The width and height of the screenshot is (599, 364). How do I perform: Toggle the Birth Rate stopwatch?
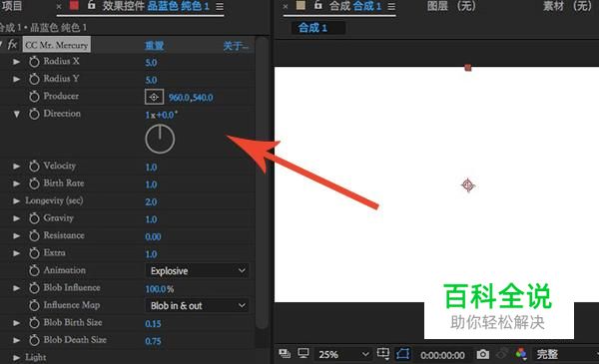click(34, 183)
